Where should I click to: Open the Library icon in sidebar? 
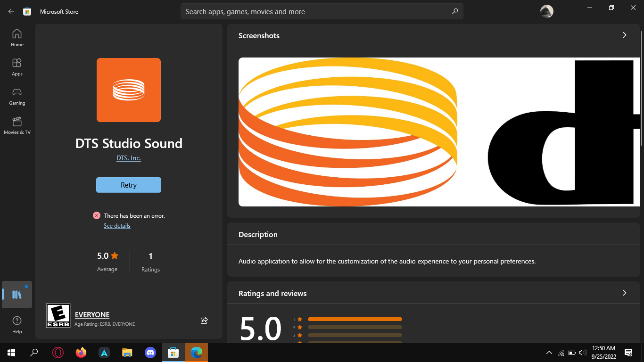point(17,295)
